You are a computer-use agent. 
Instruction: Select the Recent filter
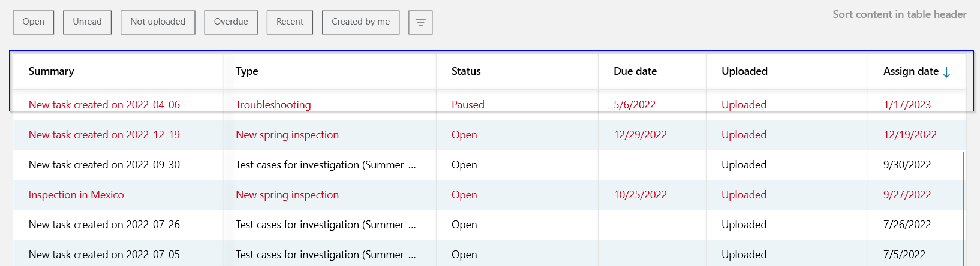(x=290, y=22)
